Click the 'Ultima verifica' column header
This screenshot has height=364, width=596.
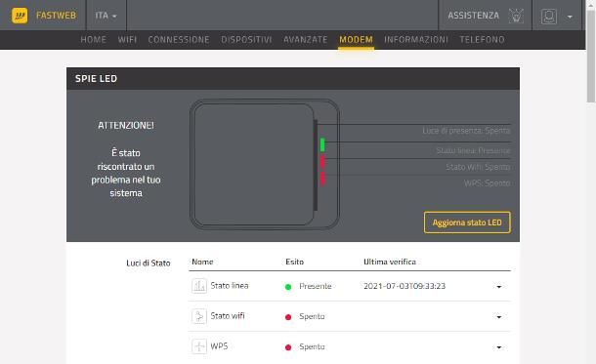pos(390,262)
